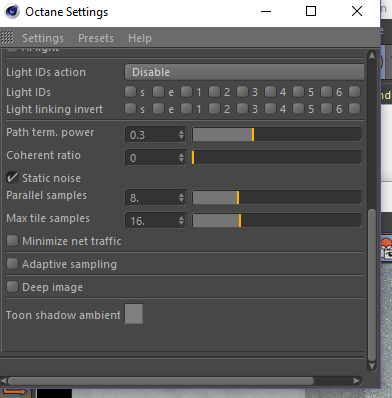Open the Light IDs action dropdown
392x398 pixels.
pyautogui.click(x=244, y=72)
